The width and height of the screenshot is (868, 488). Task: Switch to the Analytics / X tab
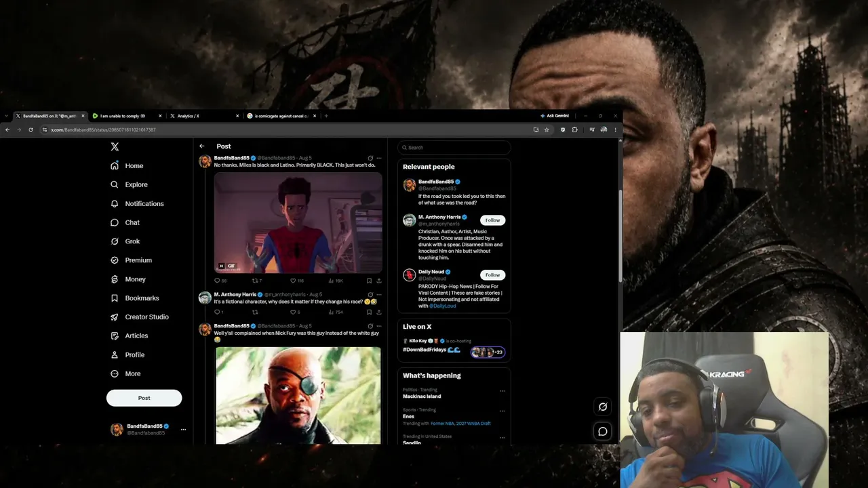coord(203,116)
